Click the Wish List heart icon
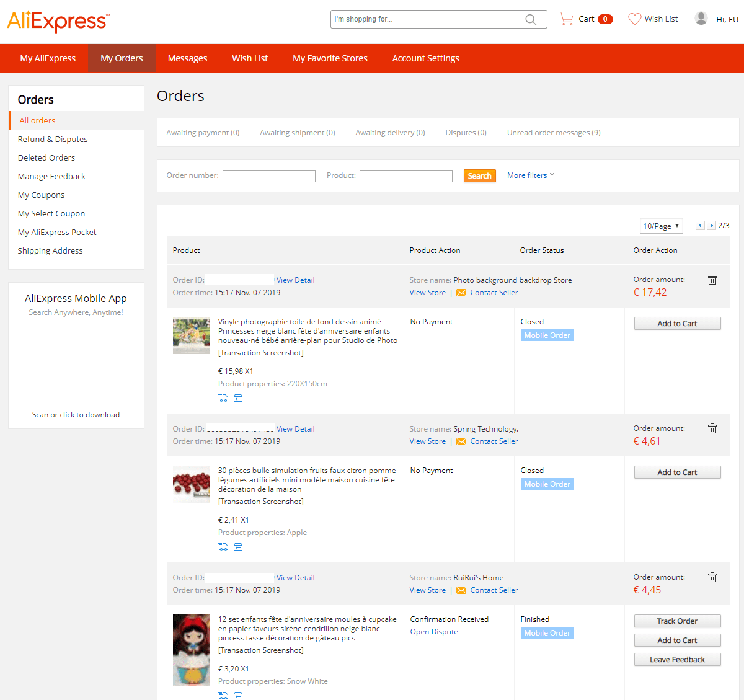744x700 pixels. 634,19
